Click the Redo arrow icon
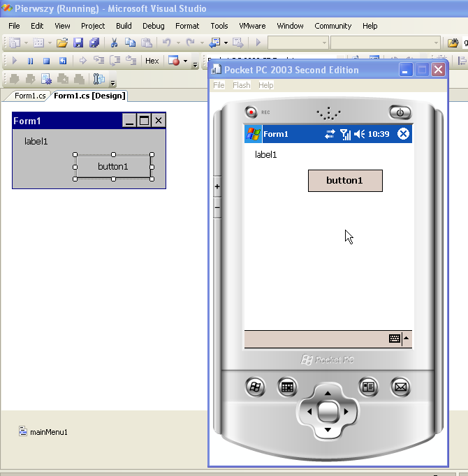This screenshot has width=468, height=476. [x=190, y=43]
